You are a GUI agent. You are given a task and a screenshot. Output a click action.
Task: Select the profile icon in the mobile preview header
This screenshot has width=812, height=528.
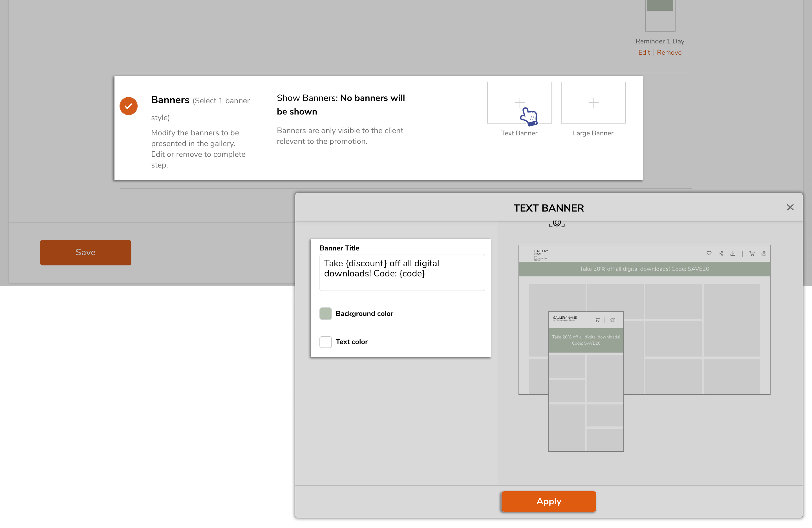(x=613, y=320)
